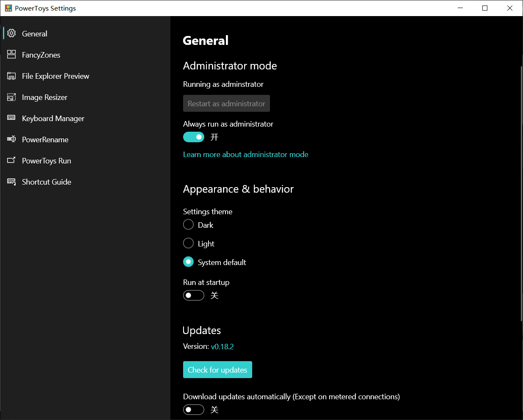
Task: Select the Dark theme radio button
Action: (189, 225)
